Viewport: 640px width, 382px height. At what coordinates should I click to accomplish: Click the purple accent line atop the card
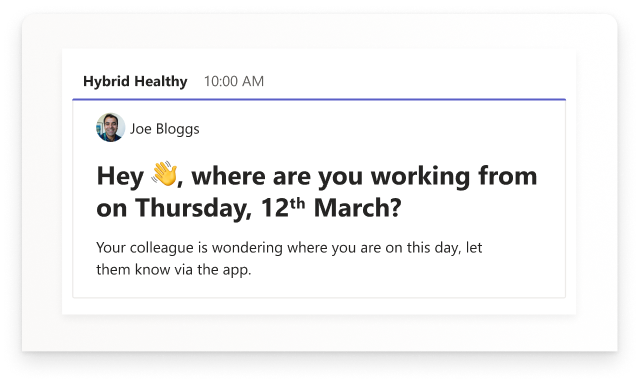click(319, 99)
